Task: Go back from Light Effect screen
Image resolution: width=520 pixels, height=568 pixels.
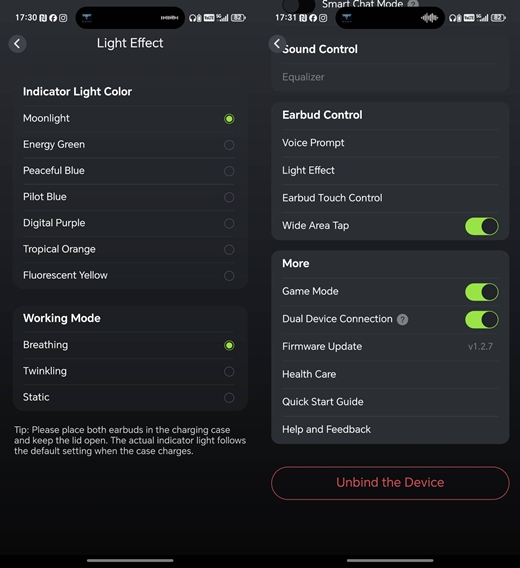Action: (x=17, y=44)
